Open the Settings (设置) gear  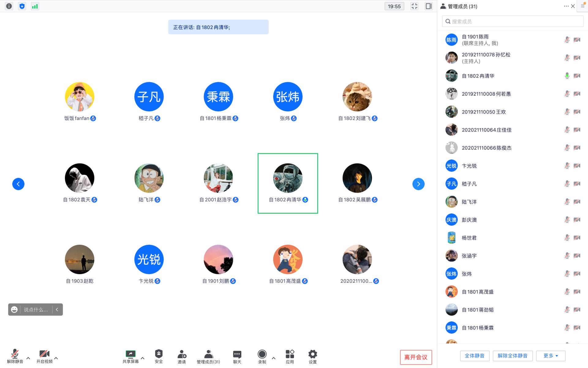point(312,357)
